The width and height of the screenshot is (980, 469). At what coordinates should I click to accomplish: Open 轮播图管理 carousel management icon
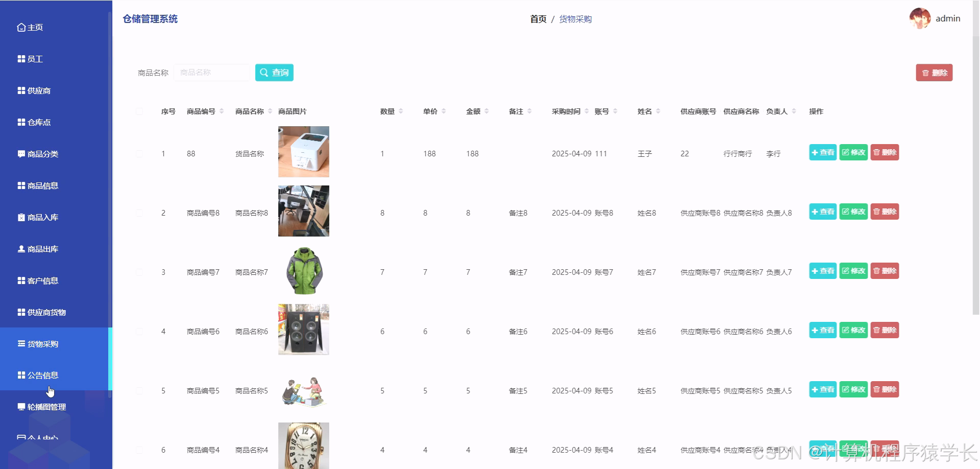20,407
